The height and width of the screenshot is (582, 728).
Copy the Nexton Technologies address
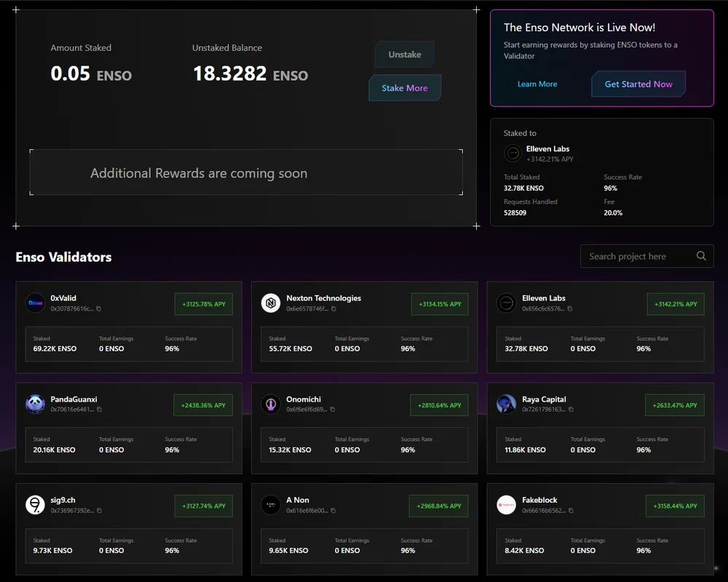(x=333, y=308)
